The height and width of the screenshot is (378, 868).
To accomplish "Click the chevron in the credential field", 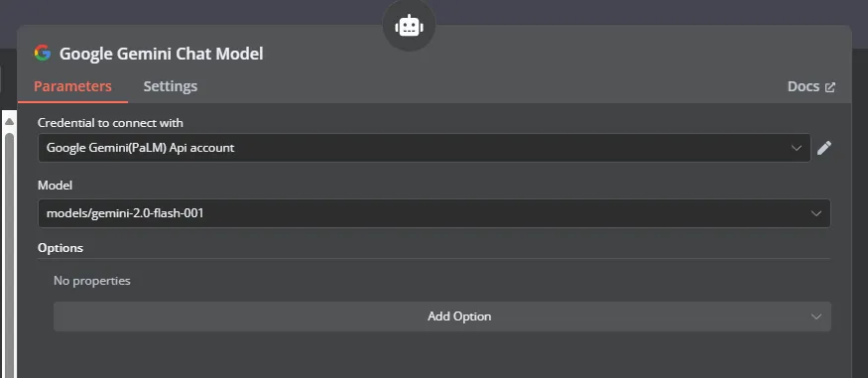I will [797, 148].
